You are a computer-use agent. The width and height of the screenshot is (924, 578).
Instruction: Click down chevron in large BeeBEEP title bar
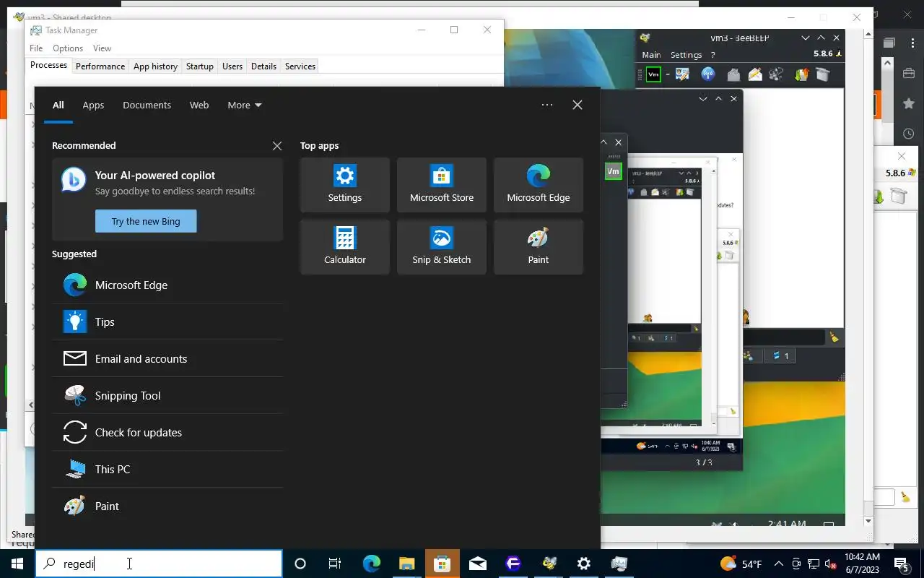(806, 38)
